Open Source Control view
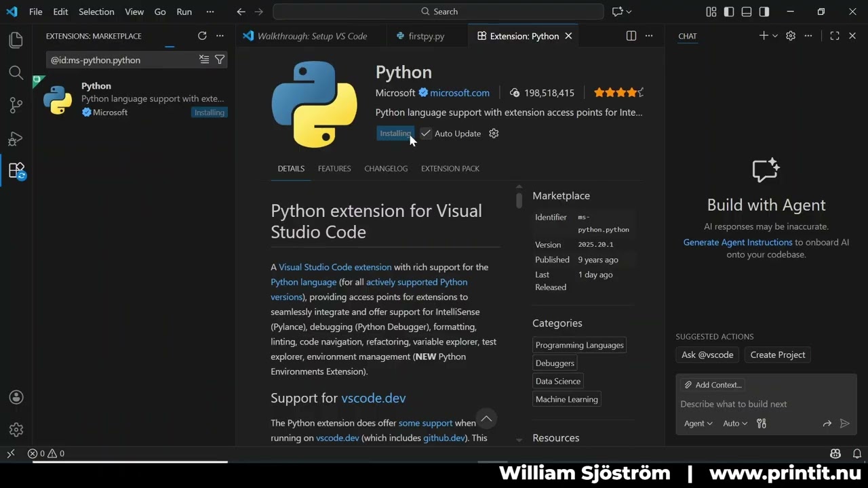Viewport: 868px width, 488px height. pos(16,105)
